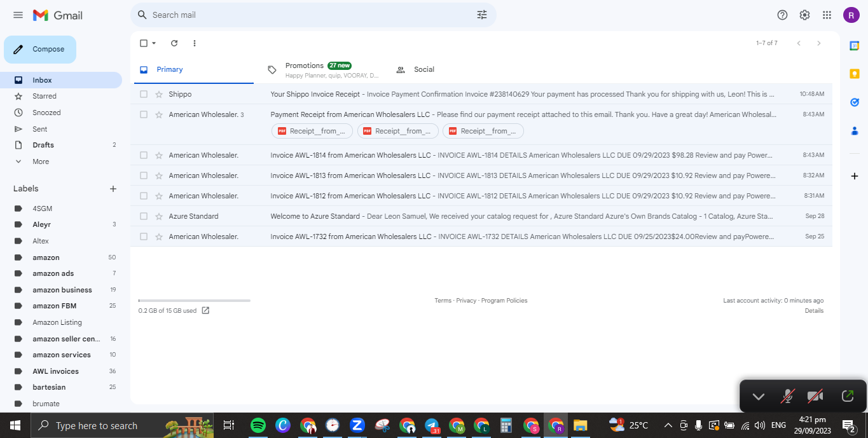The image size is (868, 438).
Task: Open File Explorer from the taskbar
Action: [x=580, y=425]
